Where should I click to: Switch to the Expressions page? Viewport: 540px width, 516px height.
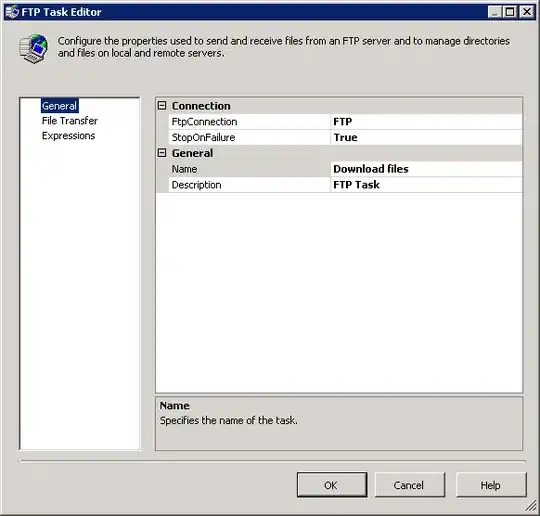tap(68, 136)
